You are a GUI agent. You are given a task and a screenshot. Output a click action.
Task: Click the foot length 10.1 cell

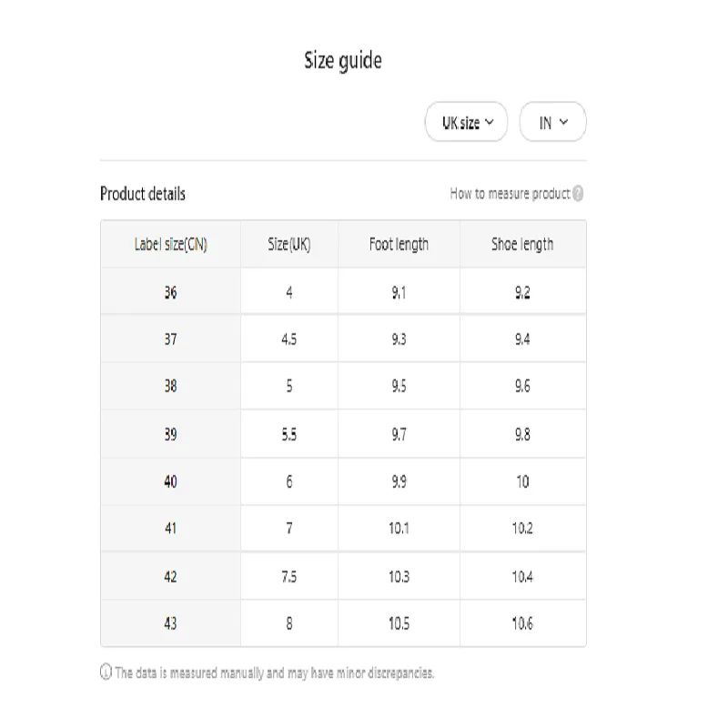[399, 529]
